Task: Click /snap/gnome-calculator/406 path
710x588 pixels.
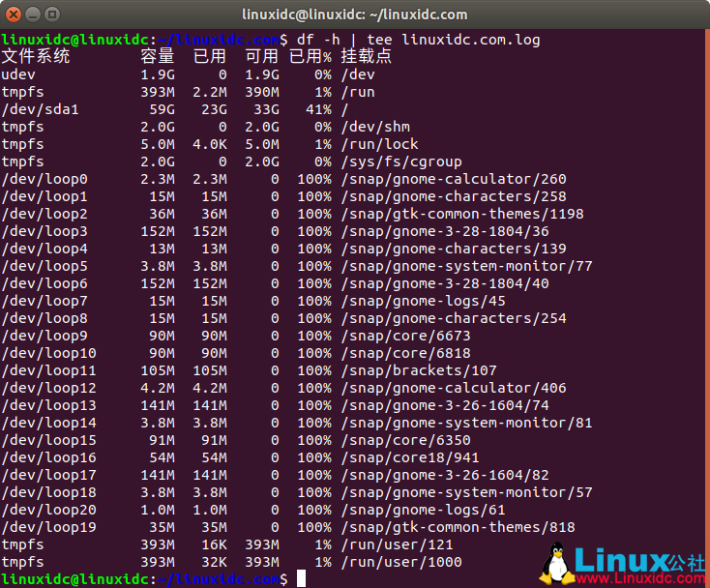Action: pos(454,388)
